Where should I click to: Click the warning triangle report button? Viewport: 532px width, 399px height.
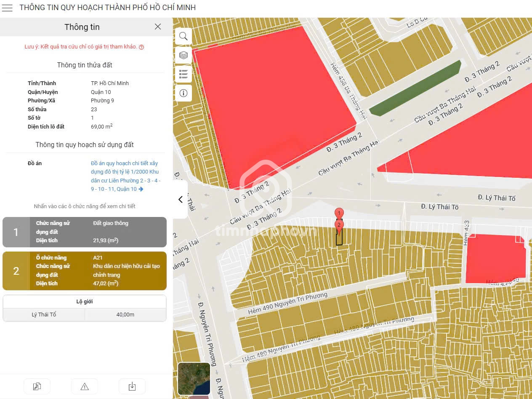point(84,386)
